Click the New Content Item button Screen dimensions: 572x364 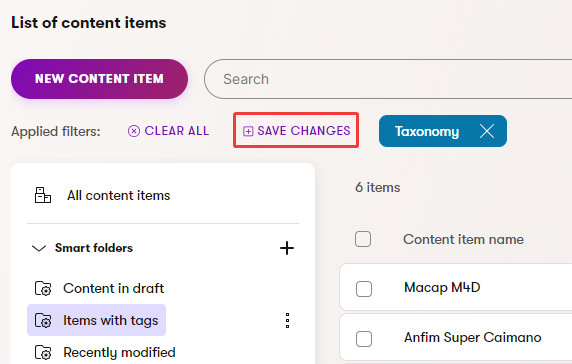(x=100, y=79)
